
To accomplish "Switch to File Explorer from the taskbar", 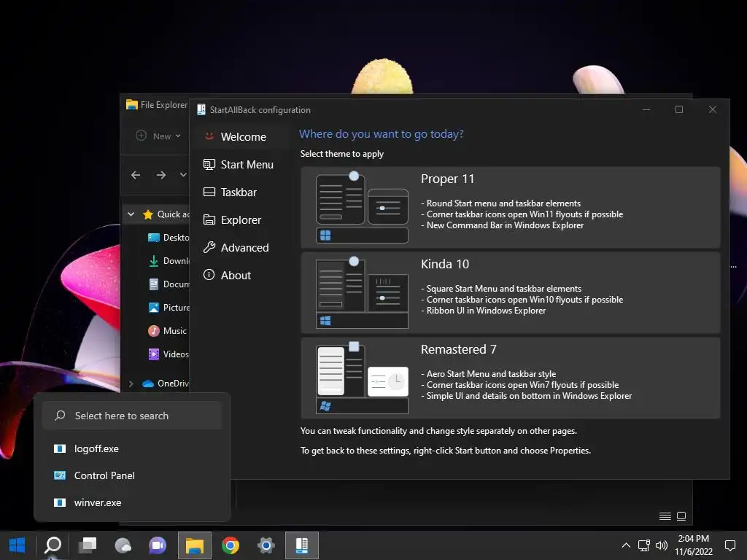I will click(194, 545).
